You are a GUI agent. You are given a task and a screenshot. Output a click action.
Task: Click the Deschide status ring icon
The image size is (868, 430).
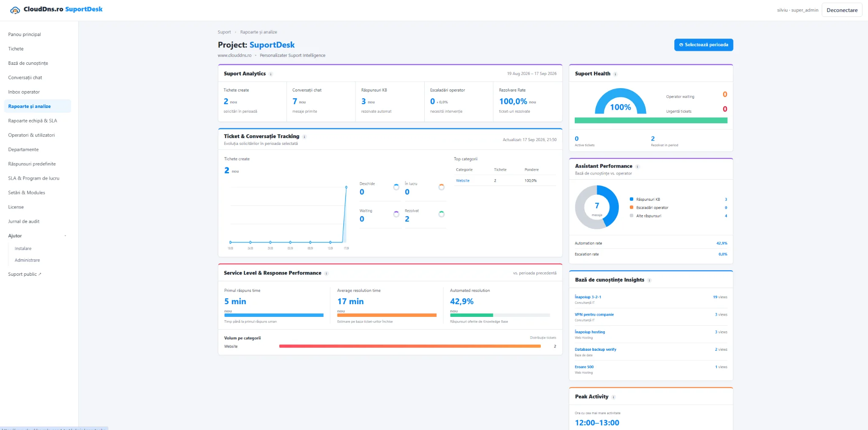(x=396, y=187)
